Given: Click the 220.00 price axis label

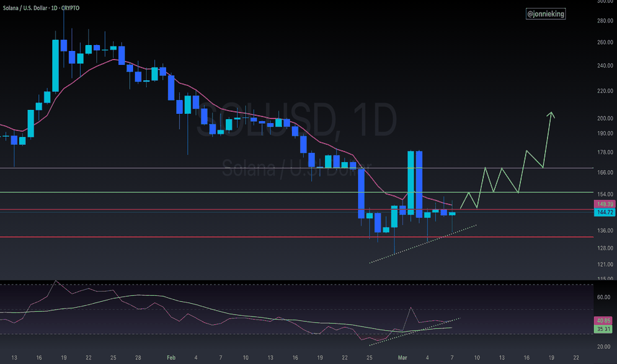Looking at the screenshot, I should tap(605, 91).
